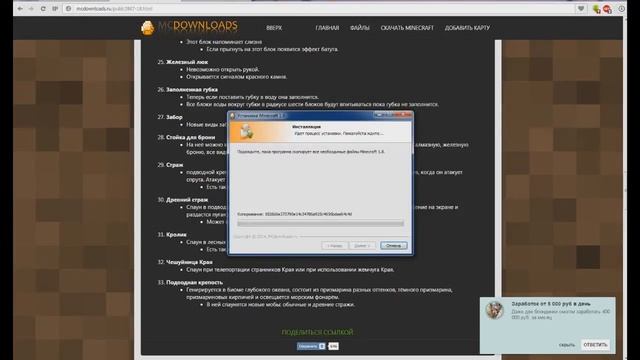Open the СКАЧАТЬ MINECRAFT menu item

(x=407, y=28)
